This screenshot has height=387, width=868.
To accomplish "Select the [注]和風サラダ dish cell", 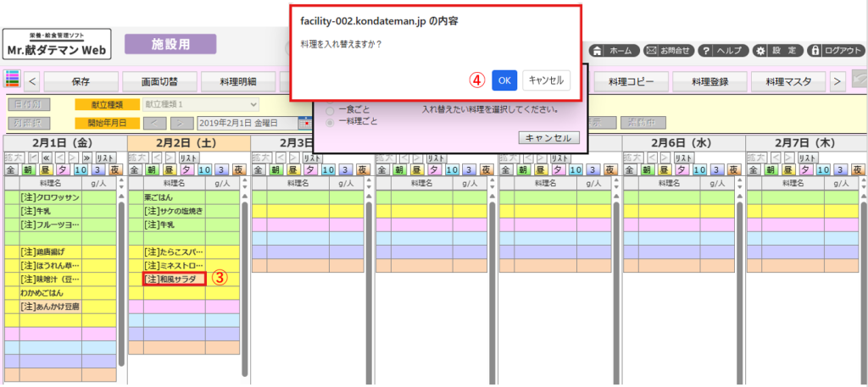I will (174, 279).
